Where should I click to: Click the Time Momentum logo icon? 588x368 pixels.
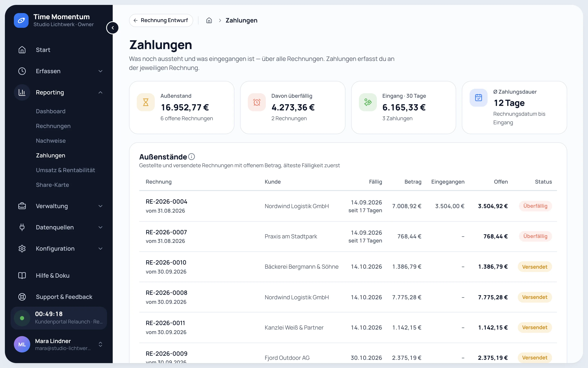point(21,20)
